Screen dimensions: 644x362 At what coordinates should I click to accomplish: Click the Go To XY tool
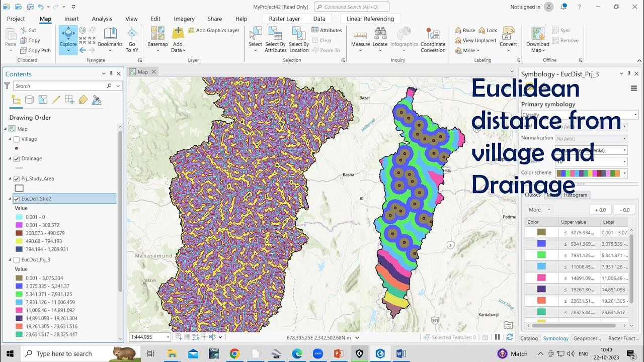pos(132,40)
